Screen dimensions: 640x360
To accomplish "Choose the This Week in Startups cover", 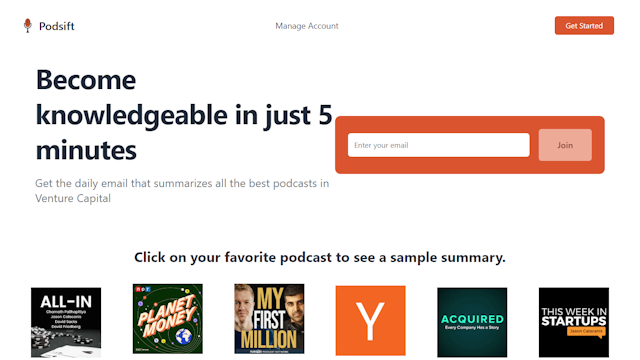I will [x=574, y=322].
